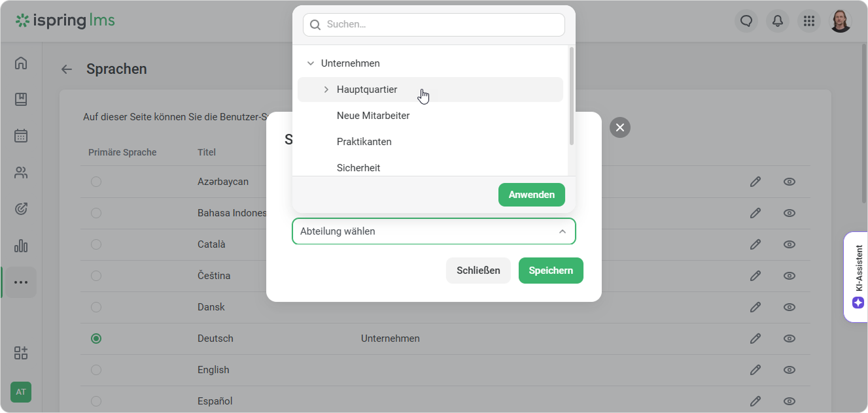Close the Abteilung wählen dropdown
The height and width of the screenshot is (413, 868).
[x=562, y=231]
